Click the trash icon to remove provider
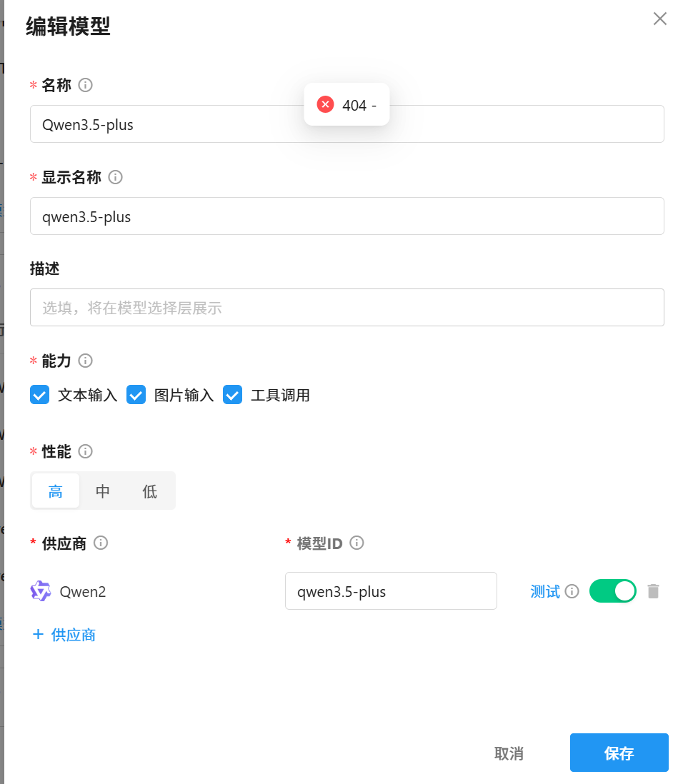The image size is (688, 784). [653, 590]
